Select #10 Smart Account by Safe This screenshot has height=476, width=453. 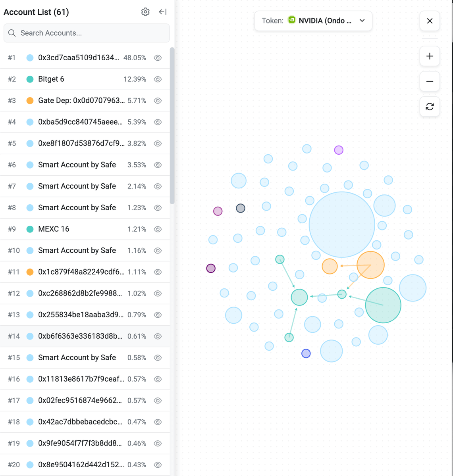tap(85, 251)
